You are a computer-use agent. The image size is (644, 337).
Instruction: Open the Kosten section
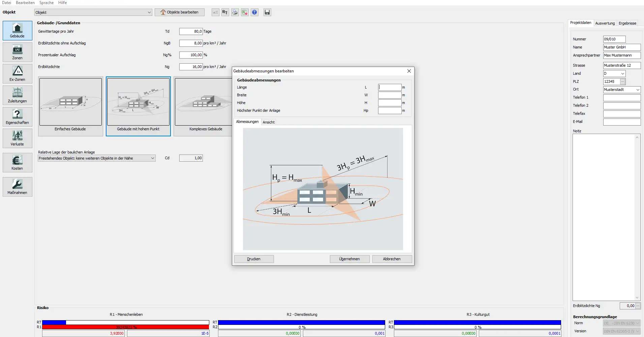point(17,162)
